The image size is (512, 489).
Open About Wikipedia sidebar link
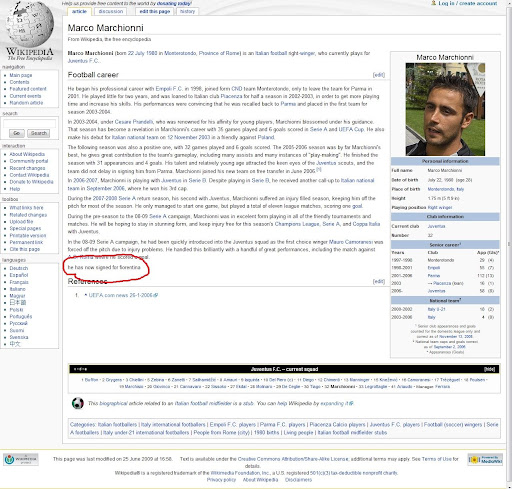point(27,154)
